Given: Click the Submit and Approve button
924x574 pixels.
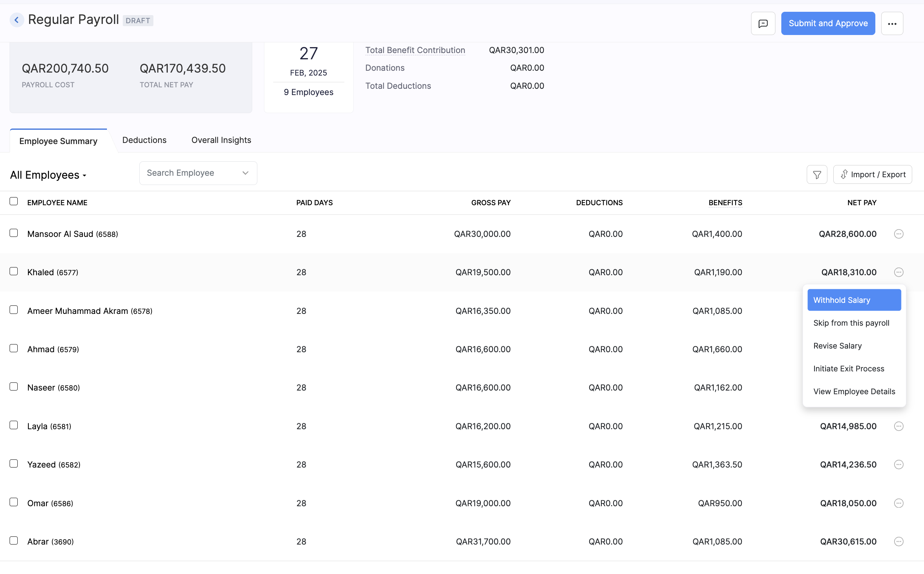Looking at the screenshot, I should point(828,23).
